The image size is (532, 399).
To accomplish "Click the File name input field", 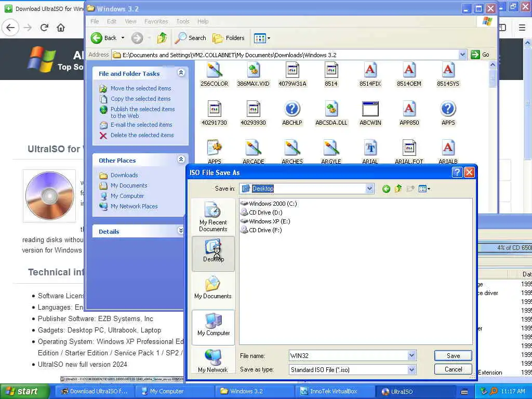I will tap(349, 355).
